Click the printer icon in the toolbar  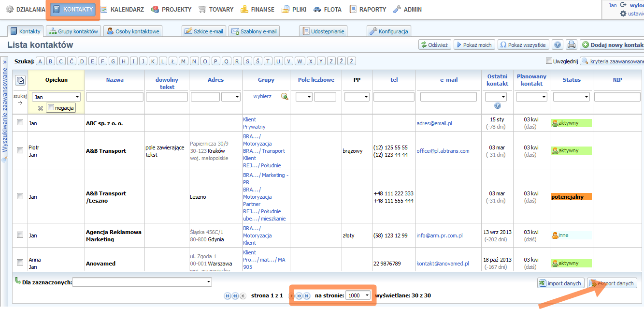572,45
